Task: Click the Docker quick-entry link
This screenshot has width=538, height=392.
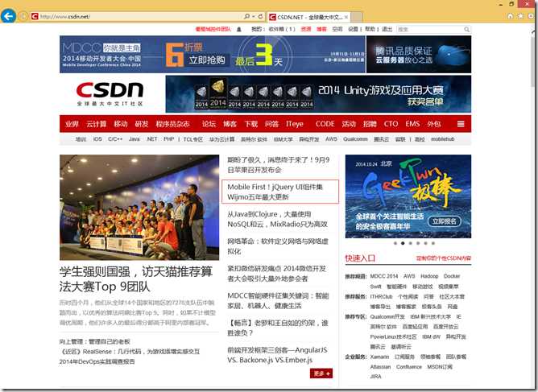Action: (452, 276)
